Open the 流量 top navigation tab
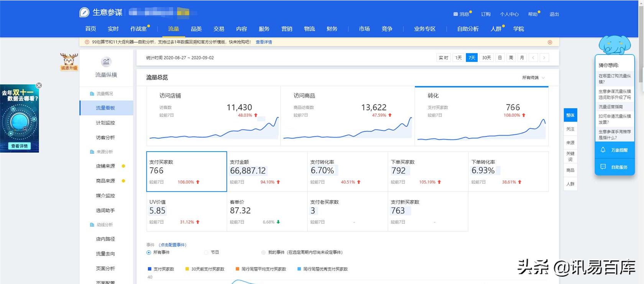644x284 pixels. tap(174, 29)
